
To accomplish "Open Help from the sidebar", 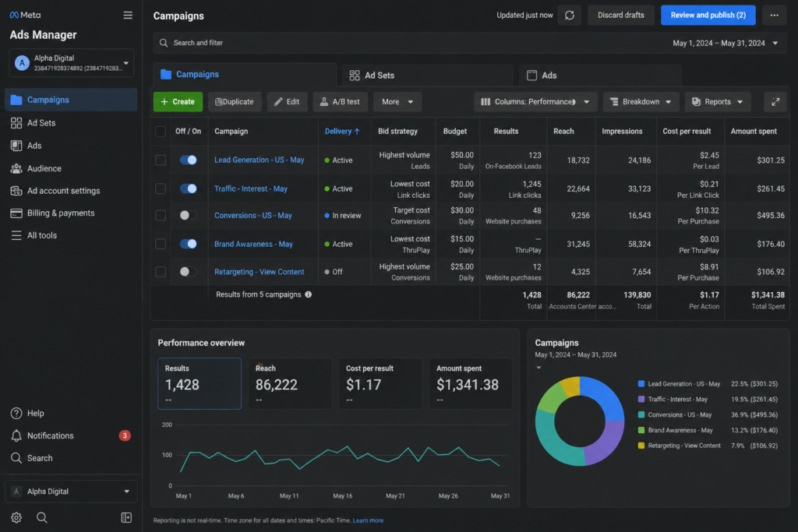I will 27,413.
